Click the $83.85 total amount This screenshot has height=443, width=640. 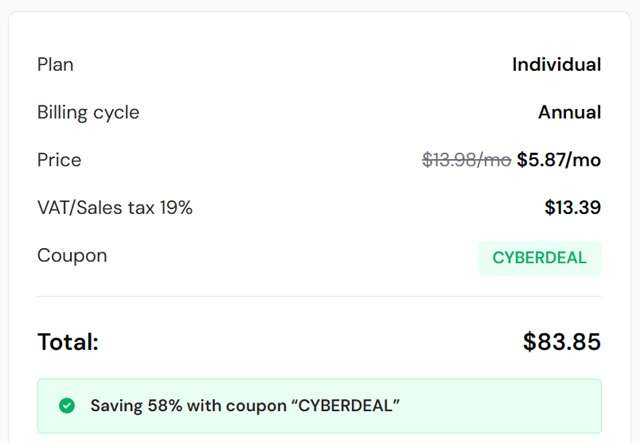[x=561, y=342]
